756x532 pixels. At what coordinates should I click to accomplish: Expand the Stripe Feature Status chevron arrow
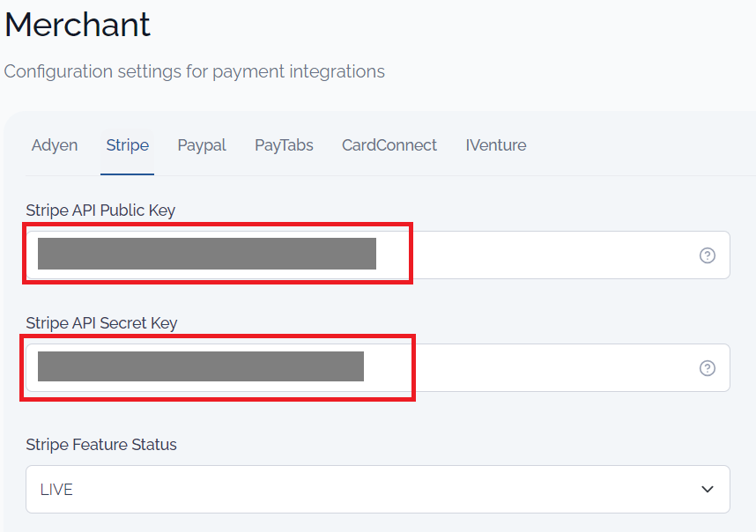(x=707, y=489)
